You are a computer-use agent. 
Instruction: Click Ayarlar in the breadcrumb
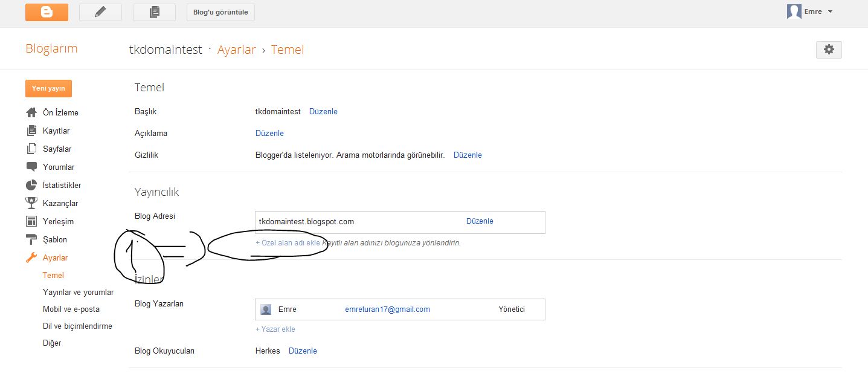[237, 50]
